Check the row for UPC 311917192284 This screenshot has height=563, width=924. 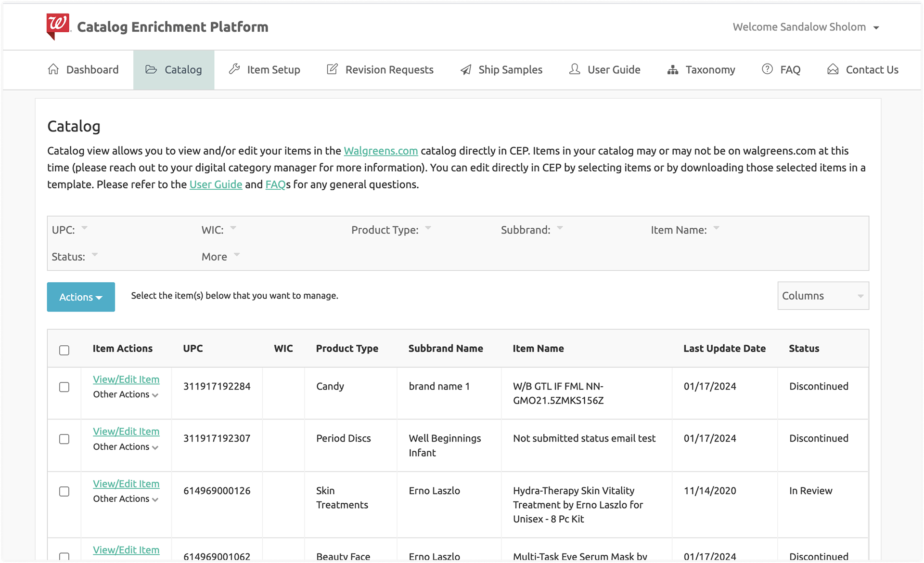click(64, 387)
